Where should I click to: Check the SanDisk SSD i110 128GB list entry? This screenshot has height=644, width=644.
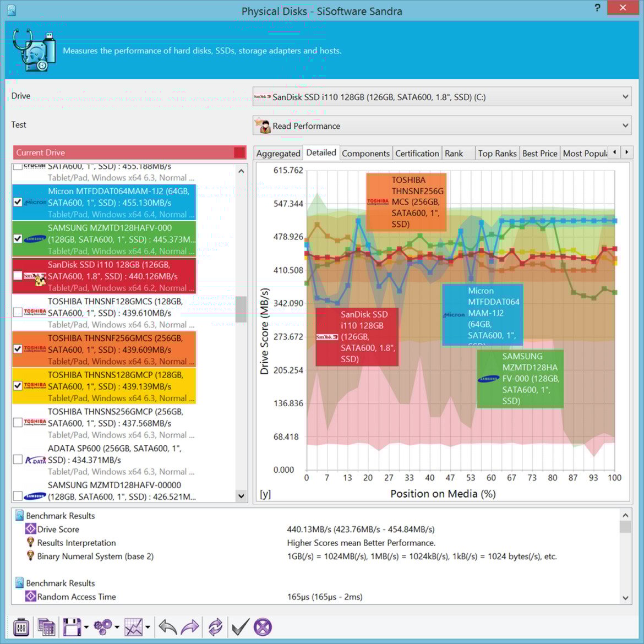[x=18, y=276]
